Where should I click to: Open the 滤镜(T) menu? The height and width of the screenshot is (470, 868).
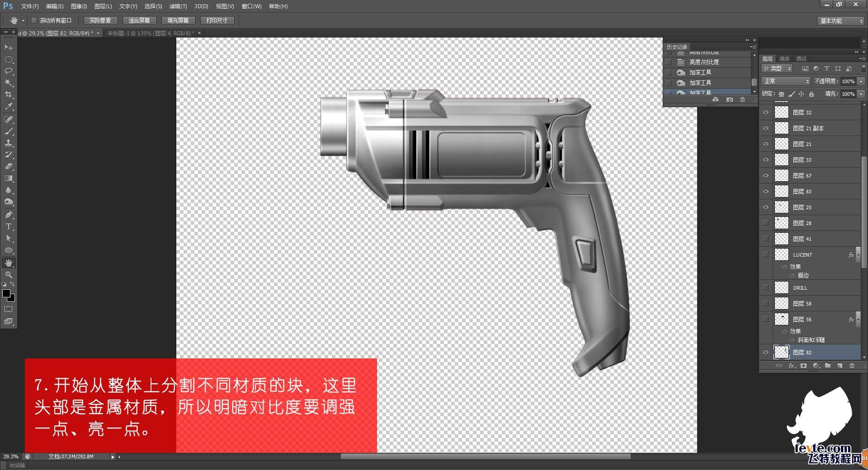click(178, 6)
